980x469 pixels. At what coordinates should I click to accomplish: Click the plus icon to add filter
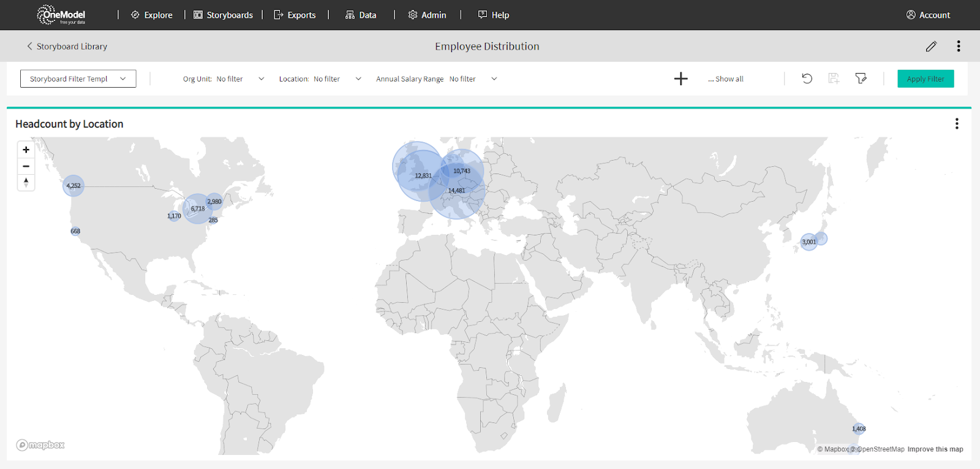pyautogui.click(x=680, y=79)
